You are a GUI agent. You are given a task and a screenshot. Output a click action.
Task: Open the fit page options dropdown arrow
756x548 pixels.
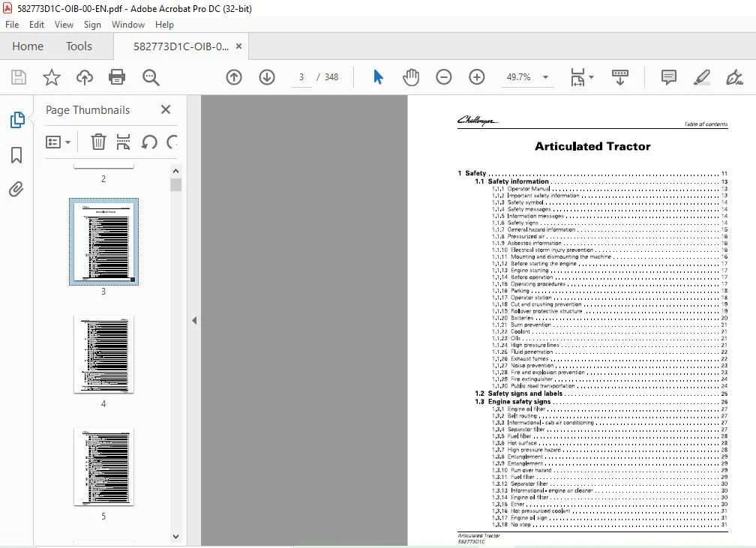[592, 77]
